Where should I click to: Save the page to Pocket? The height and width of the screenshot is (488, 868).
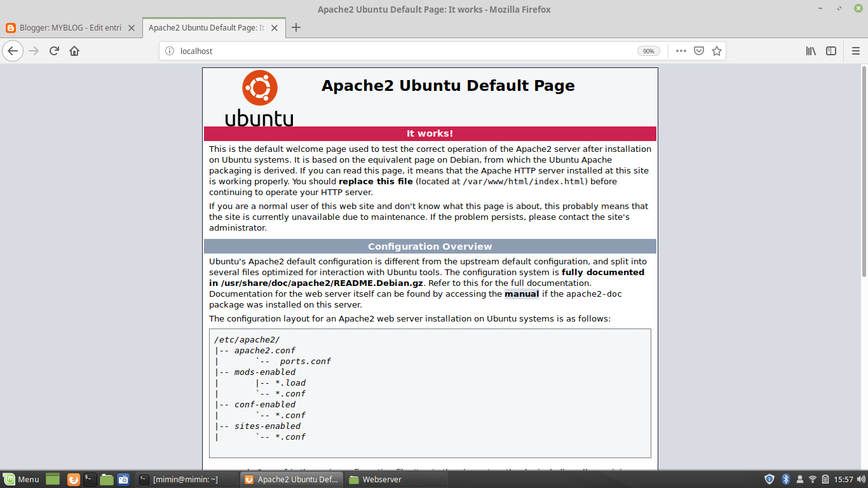[x=699, y=51]
